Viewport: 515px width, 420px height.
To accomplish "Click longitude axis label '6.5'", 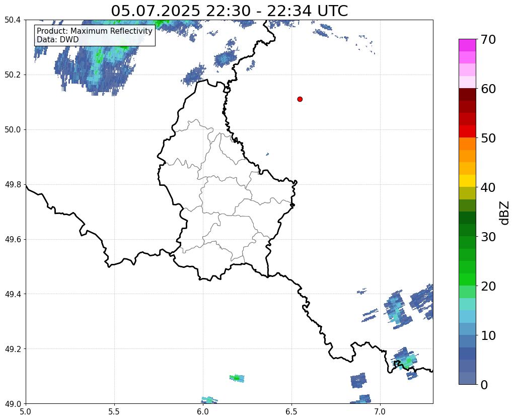I will click(x=291, y=411).
